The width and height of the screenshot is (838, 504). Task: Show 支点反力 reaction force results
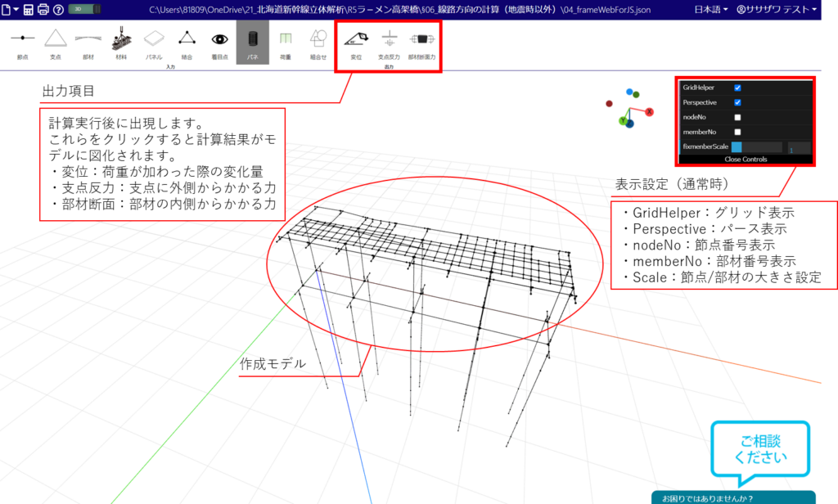[389, 44]
